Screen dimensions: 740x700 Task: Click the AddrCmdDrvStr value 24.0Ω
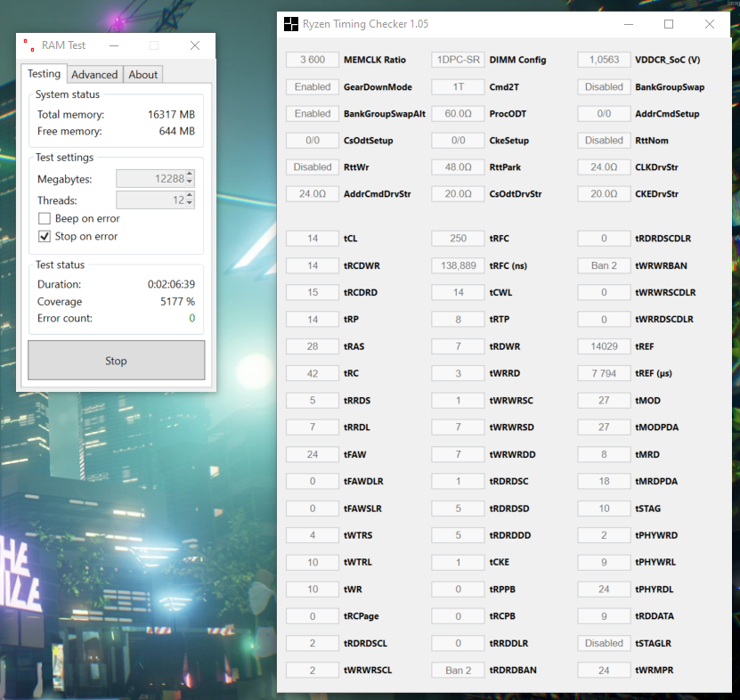point(313,194)
